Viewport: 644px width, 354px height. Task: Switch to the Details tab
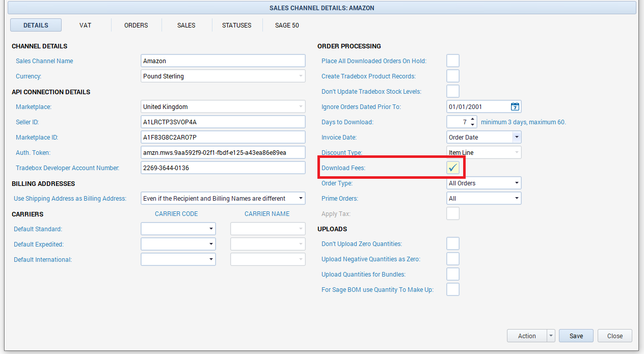[x=36, y=25]
